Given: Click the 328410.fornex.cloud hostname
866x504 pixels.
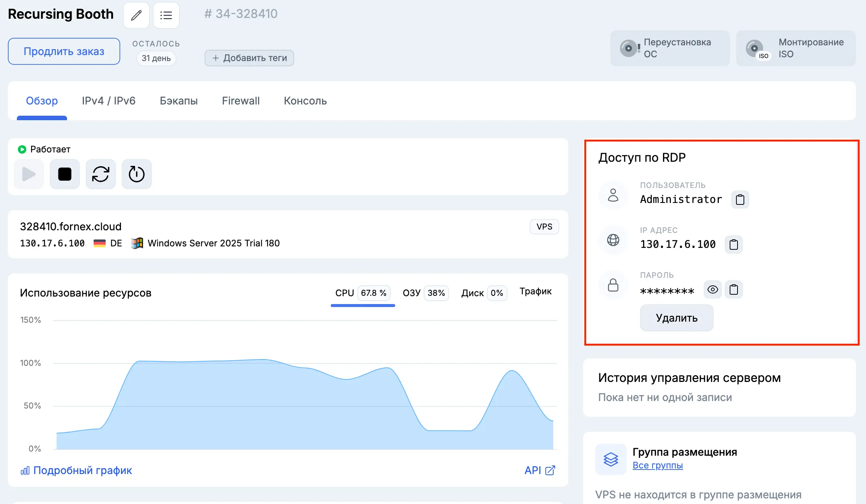Looking at the screenshot, I should [x=71, y=227].
